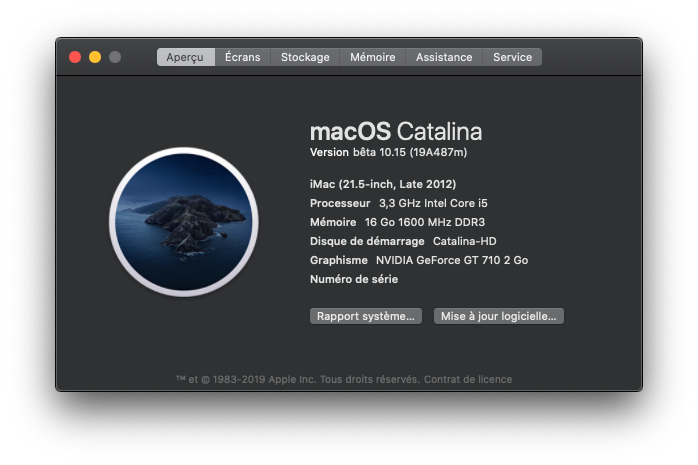Click Mise à jour logicielle button
This screenshot has width=698, height=465.
(499, 316)
